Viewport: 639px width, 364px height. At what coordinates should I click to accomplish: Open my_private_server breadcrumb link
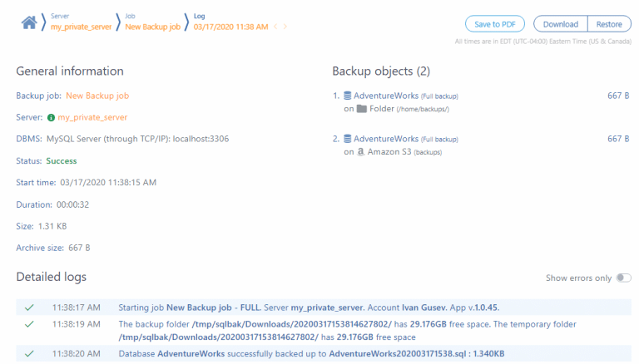tap(81, 27)
